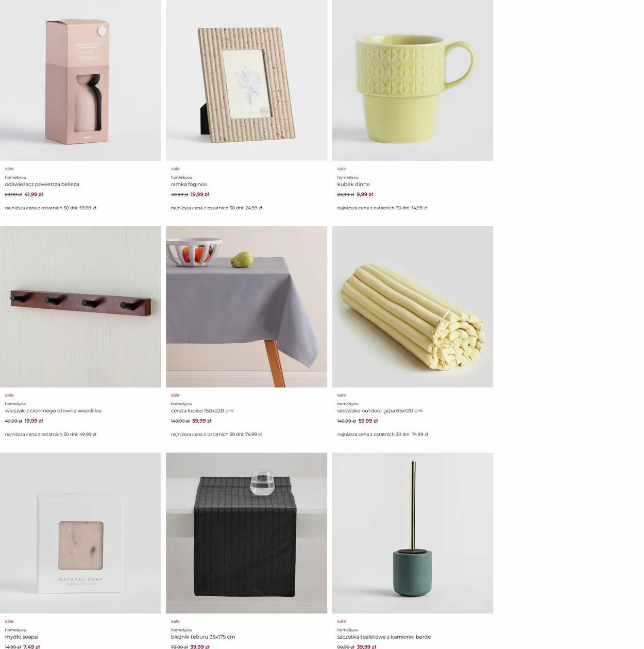Image resolution: width=644 pixels, height=649 pixels.
Task: Open the szczotka toaletowa berde brush image
Action: coord(413,533)
